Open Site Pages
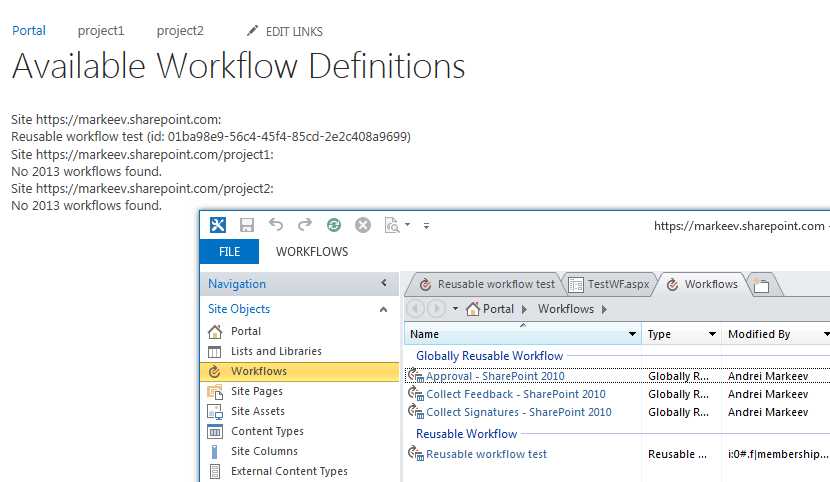Screen dimensions: 830x482 tap(256, 392)
